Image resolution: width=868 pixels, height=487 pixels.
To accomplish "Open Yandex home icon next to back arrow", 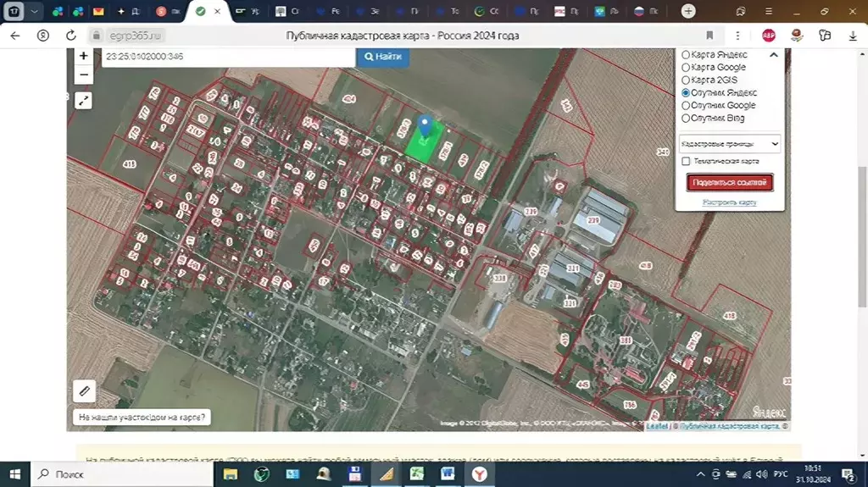I will point(42,36).
